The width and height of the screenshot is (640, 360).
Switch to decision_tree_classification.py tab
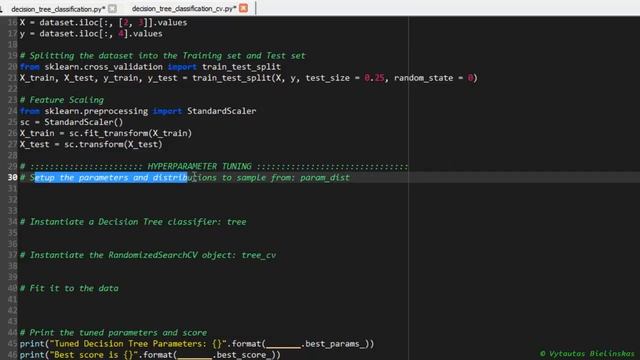[x=58, y=9]
